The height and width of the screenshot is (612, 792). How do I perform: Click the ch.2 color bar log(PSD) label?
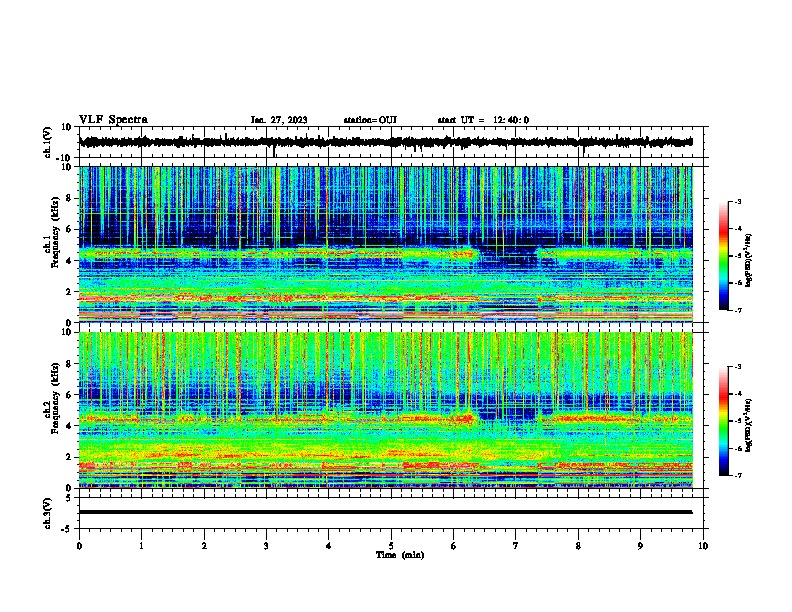coord(749,425)
